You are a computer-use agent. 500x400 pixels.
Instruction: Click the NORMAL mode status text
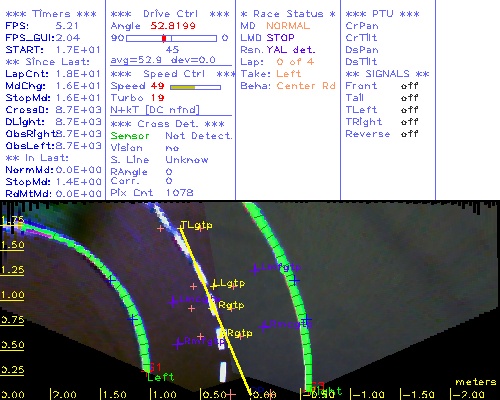tap(288, 26)
